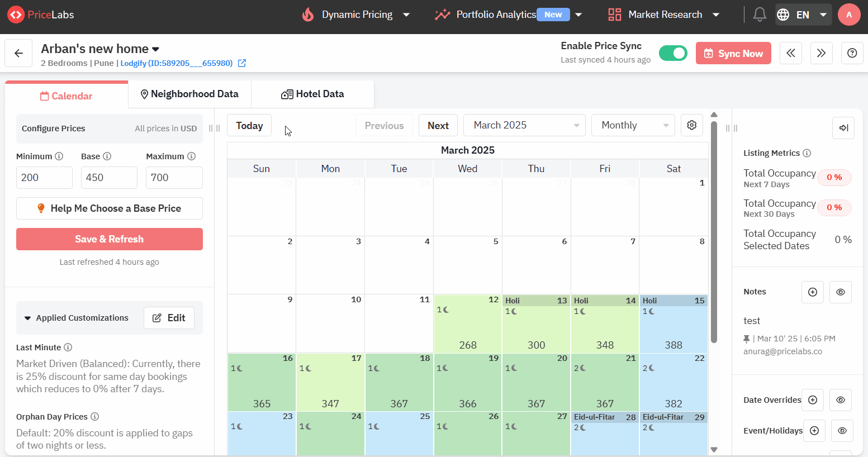
Task: Collapse Applied Customizations section
Action: click(x=27, y=318)
